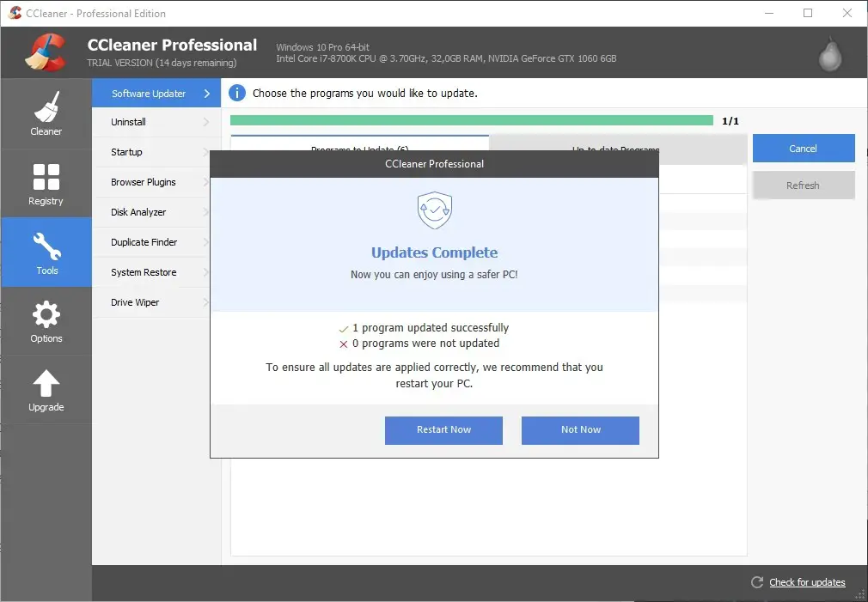The height and width of the screenshot is (602, 868).
Task: Open Software Updater menu item
Action: (156, 94)
